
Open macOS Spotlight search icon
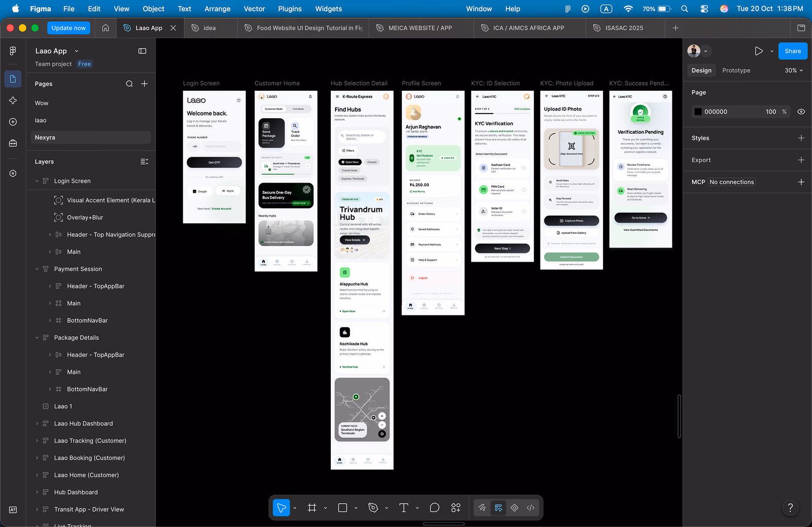685,9
